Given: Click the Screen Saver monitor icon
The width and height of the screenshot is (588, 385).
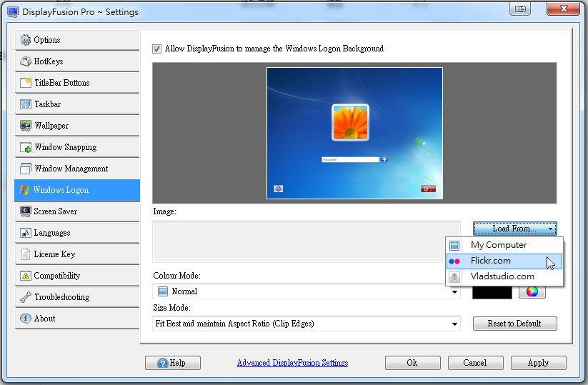Looking at the screenshot, I should point(26,211).
